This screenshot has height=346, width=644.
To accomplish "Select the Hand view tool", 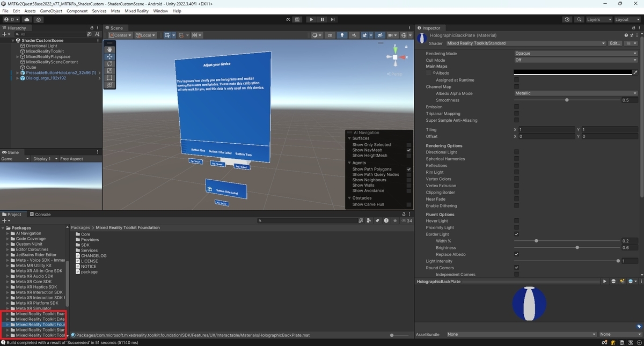I will [110, 49].
